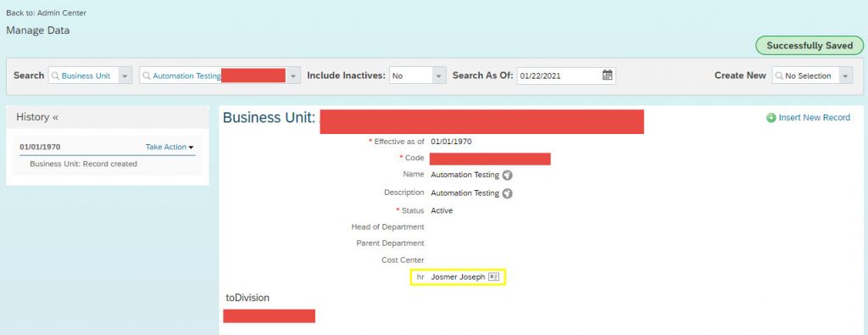868x335 pixels.
Task: Click the Manage Data page title
Action: pos(37,31)
